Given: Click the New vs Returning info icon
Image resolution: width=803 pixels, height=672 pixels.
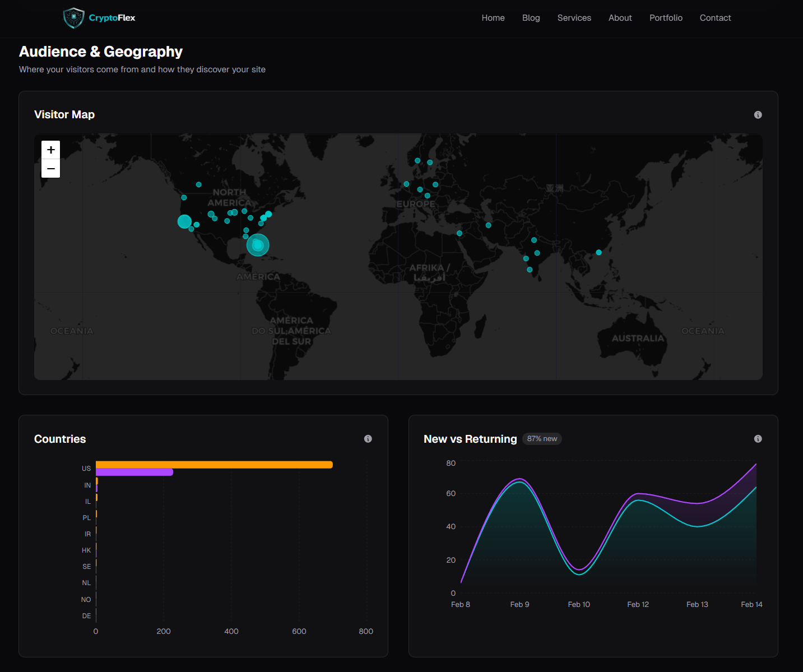Looking at the screenshot, I should point(758,439).
